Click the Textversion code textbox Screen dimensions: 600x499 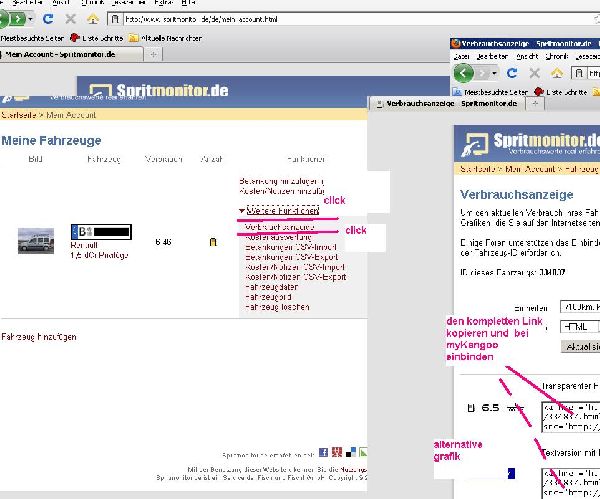pos(571,483)
